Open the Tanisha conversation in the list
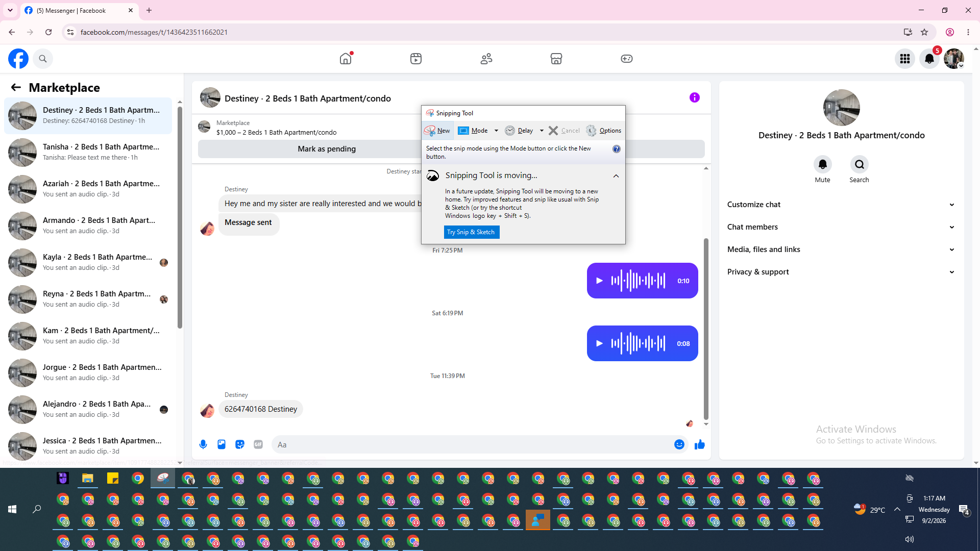The height and width of the screenshot is (551, 980). 88,152
